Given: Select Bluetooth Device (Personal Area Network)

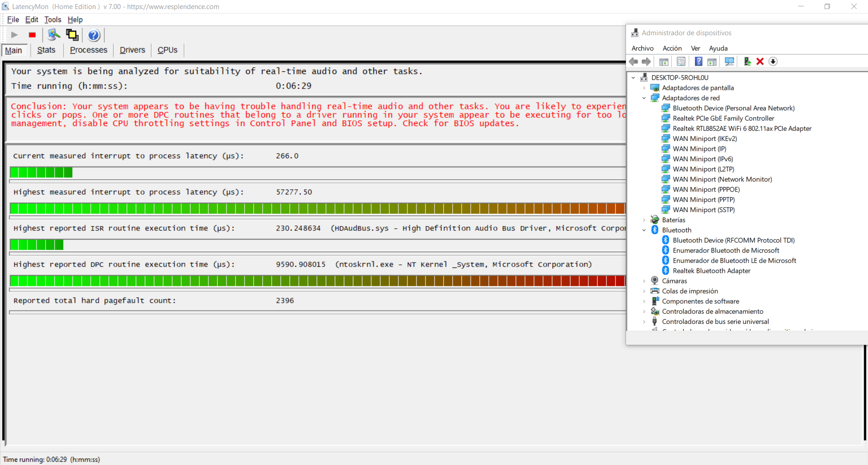Looking at the screenshot, I should pyautogui.click(x=734, y=108).
